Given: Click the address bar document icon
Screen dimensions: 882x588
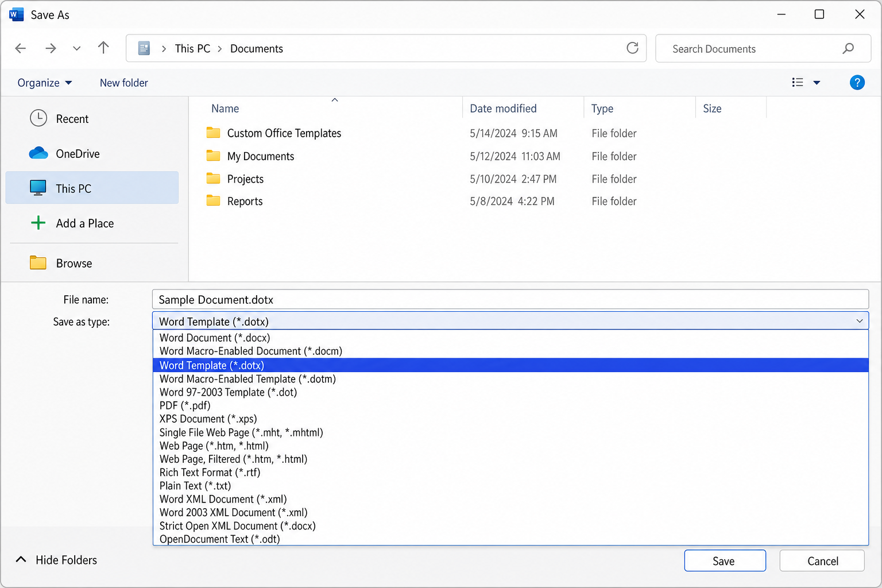Looking at the screenshot, I should pyautogui.click(x=144, y=48).
